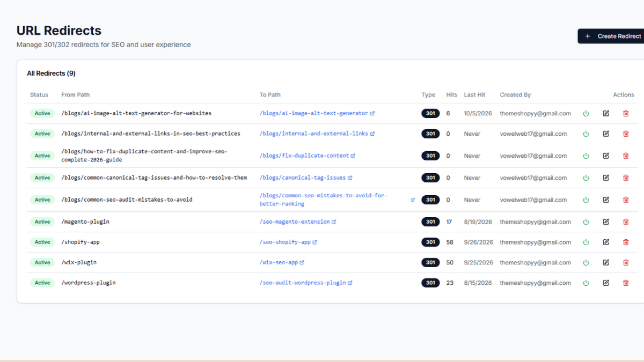Delete the common-canonical-tag-issues redirect
This screenshot has height=362, width=644.
pos(626,178)
